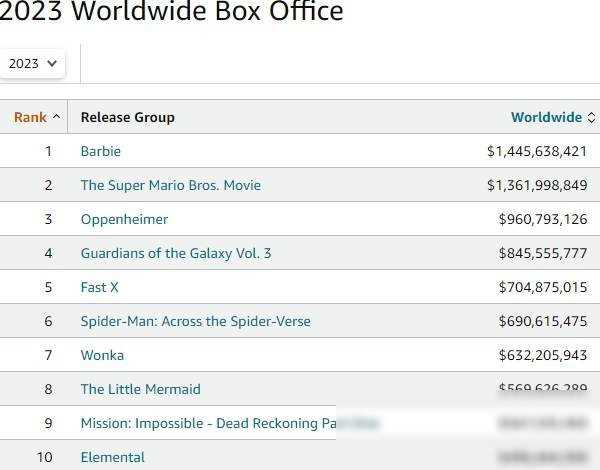The height and width of the screenshot is (470, 600).
Task: Open the Wonka release link
Action: click(102, 355)
